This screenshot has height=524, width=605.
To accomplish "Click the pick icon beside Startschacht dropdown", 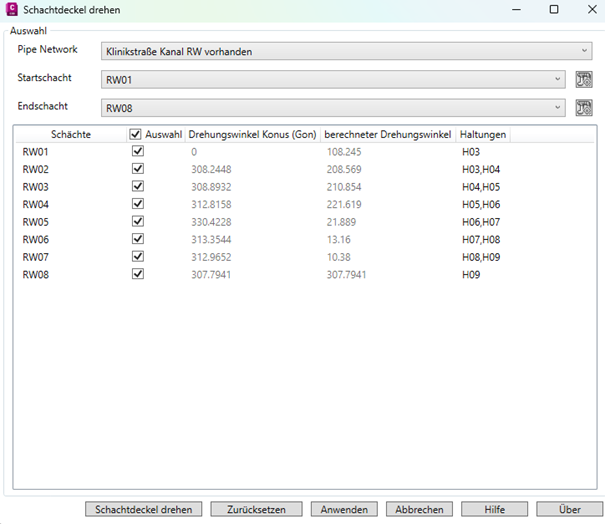I will click(585, 80).
